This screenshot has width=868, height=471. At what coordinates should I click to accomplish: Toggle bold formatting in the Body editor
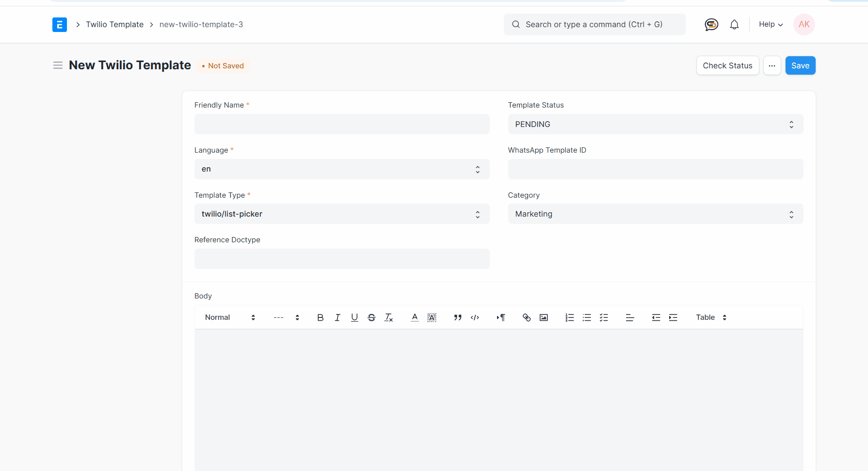pos(320,317)
